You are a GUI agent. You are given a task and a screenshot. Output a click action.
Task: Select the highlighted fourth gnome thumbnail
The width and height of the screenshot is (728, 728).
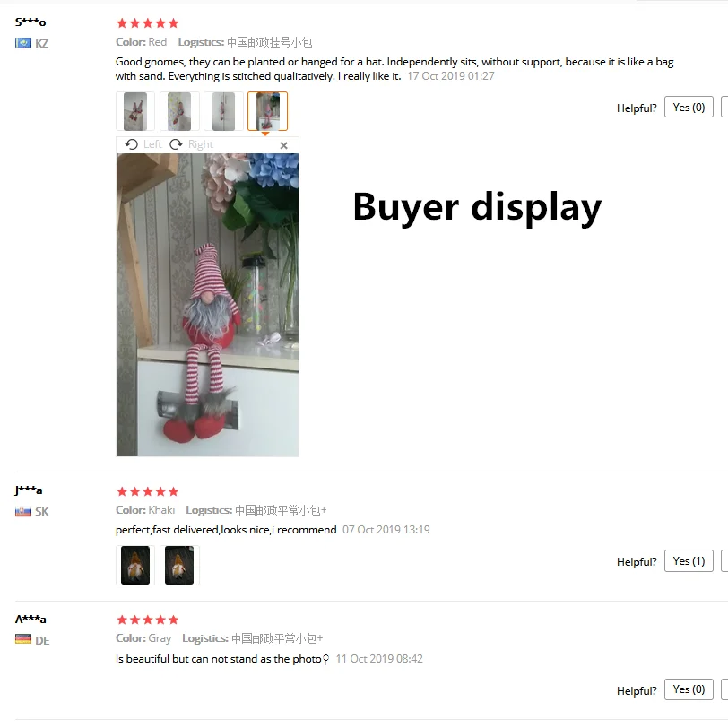[267, 111]
